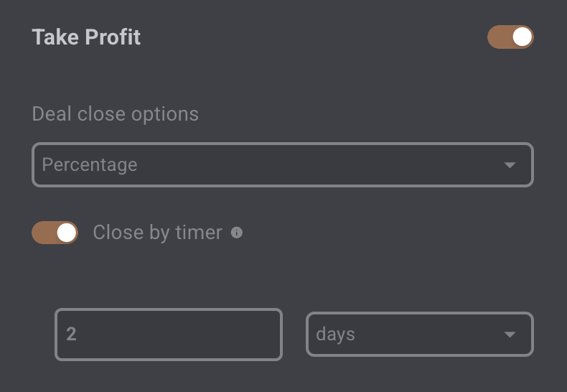Click the white knob of the Close by timer toggle
The height and width of the screenshot is (392, 567).
point(67,233)
